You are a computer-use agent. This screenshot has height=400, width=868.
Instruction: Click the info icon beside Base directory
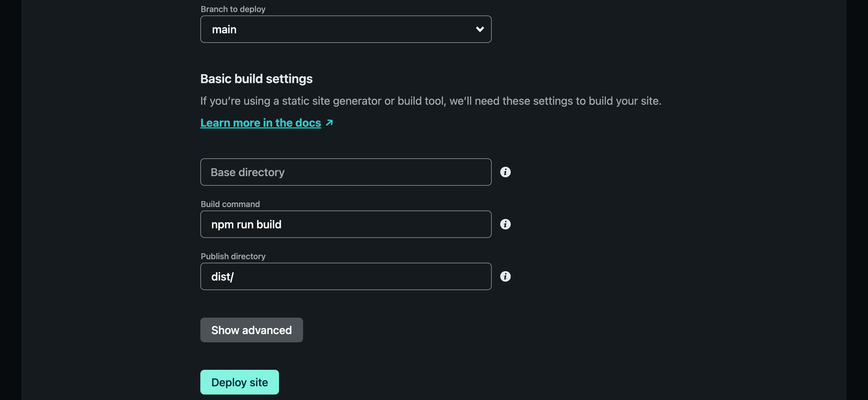(x=505, y=172)
